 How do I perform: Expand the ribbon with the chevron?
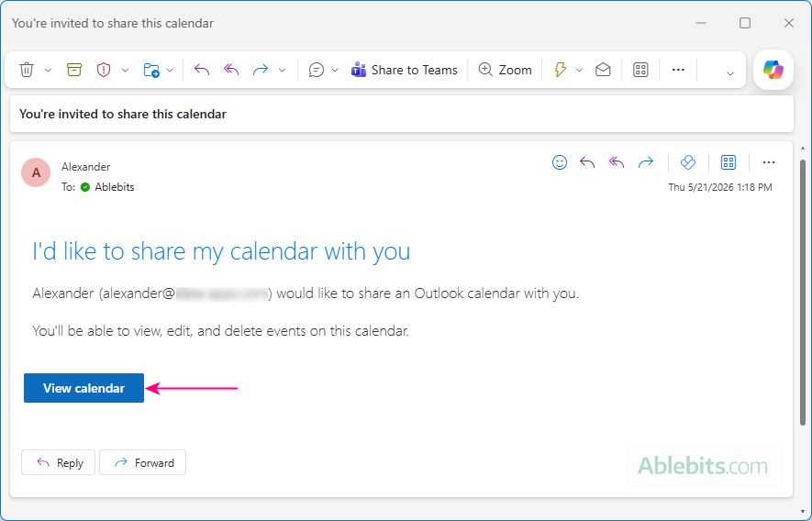click(x=730, y=73)
